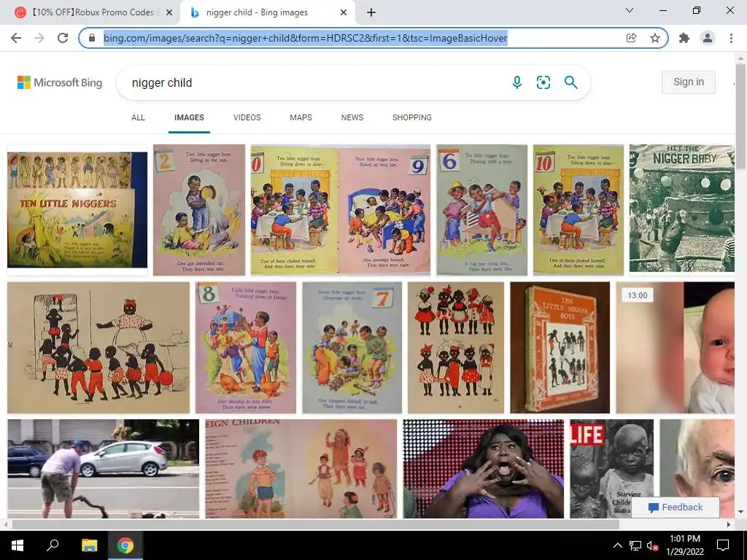
Task: Switch to the ALL results tab
Action: pos(138,117)
